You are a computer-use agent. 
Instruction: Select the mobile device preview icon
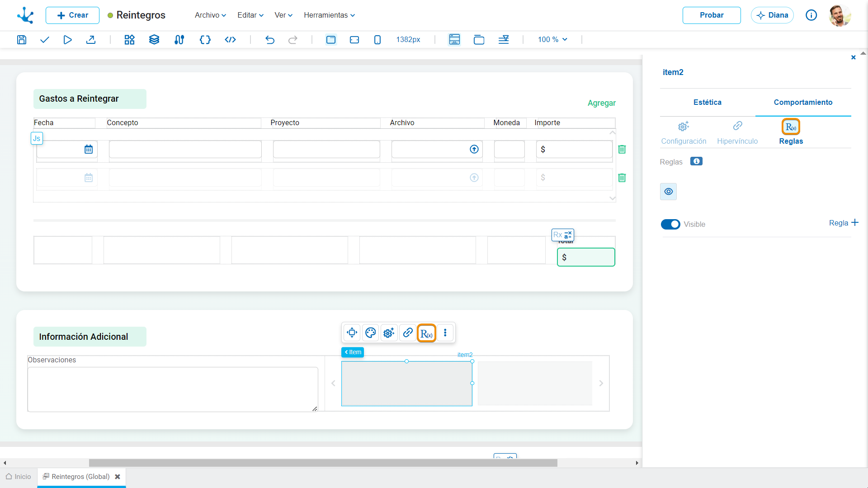click(x=377, y=40)
